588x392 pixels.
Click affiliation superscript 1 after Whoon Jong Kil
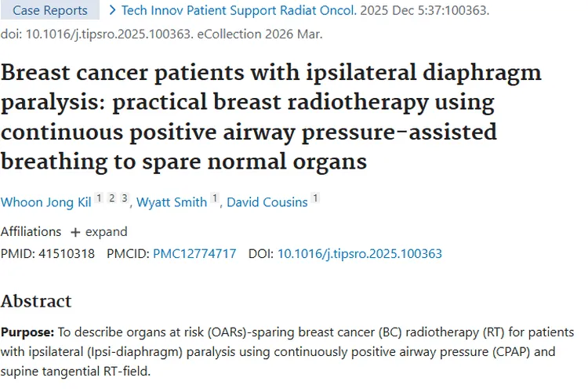point(99,199)
